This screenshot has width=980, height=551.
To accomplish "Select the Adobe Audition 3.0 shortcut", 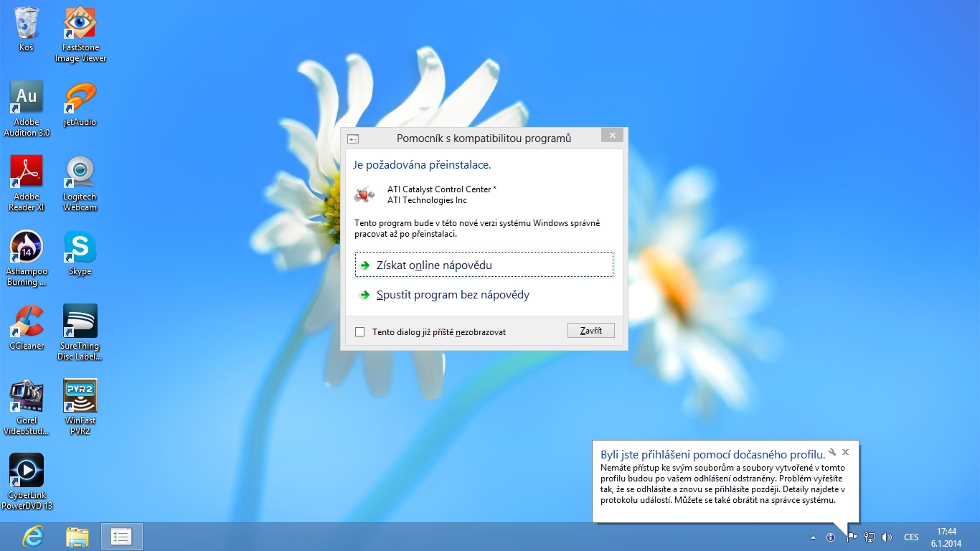I will point(27,109).
